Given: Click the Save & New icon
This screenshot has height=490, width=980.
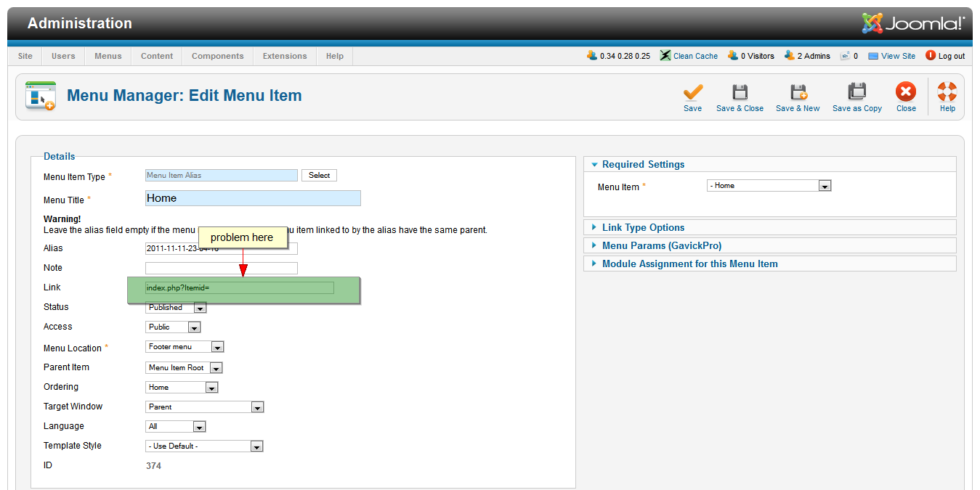Looking at the screenshot, I should pyautogui.click(x=798, y=93).
